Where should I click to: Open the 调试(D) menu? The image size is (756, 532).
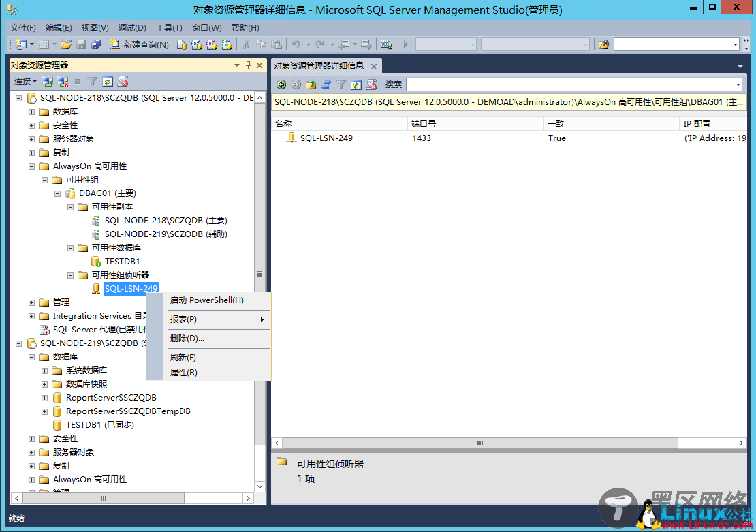[132, 27]
